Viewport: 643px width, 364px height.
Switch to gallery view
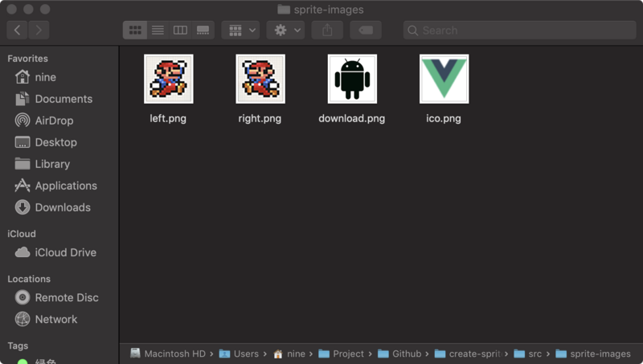[203, 30]
